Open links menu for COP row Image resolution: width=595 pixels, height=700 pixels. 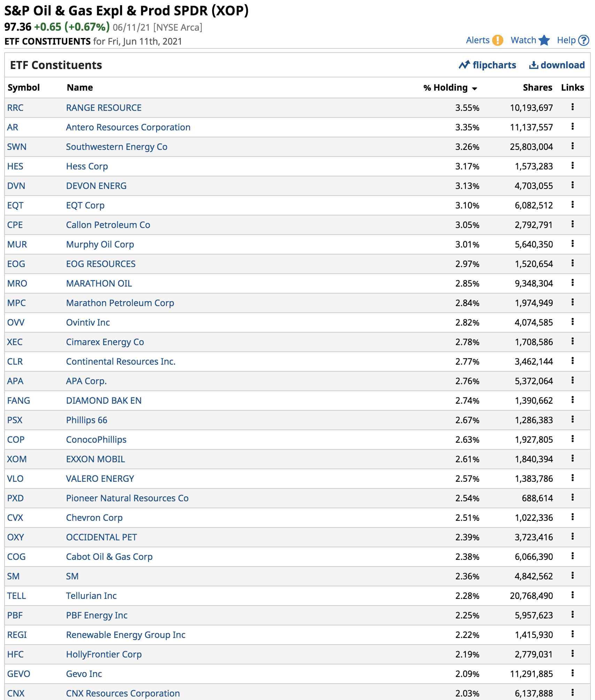coord(572,439)
